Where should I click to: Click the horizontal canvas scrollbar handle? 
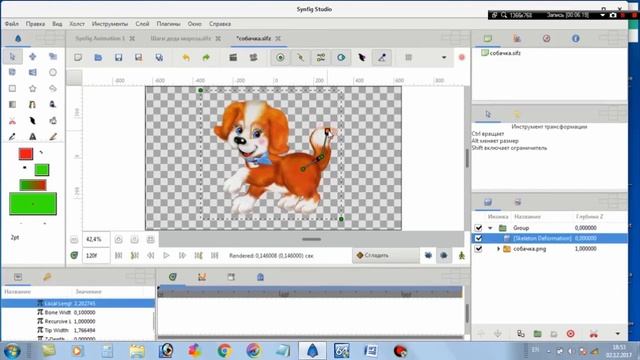(311, 239)
